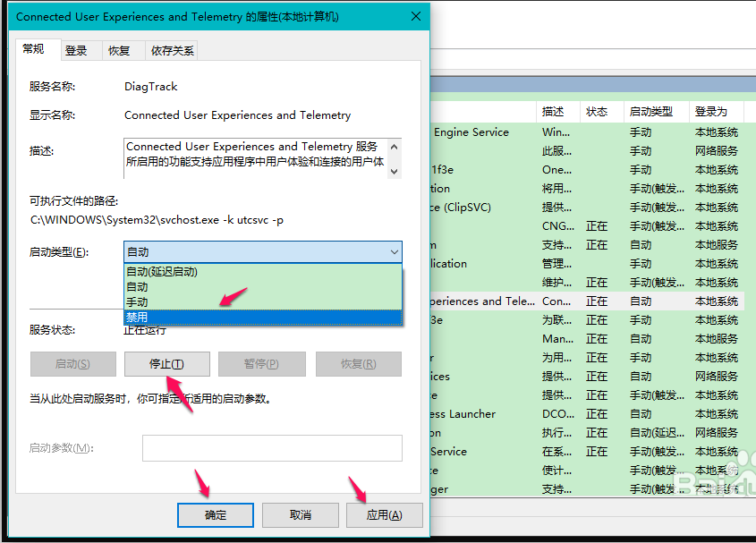Select the 'periences and Tele...' service row

(587, 301)
